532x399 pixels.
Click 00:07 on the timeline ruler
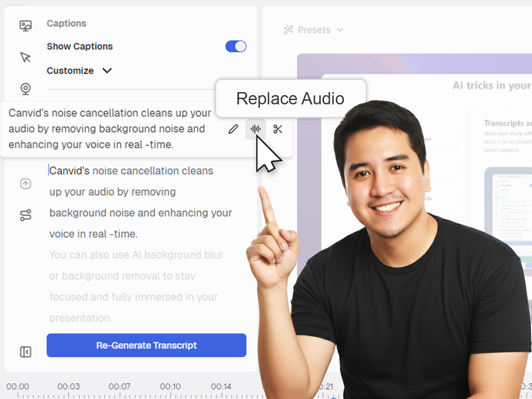click(x=120, y=386)
